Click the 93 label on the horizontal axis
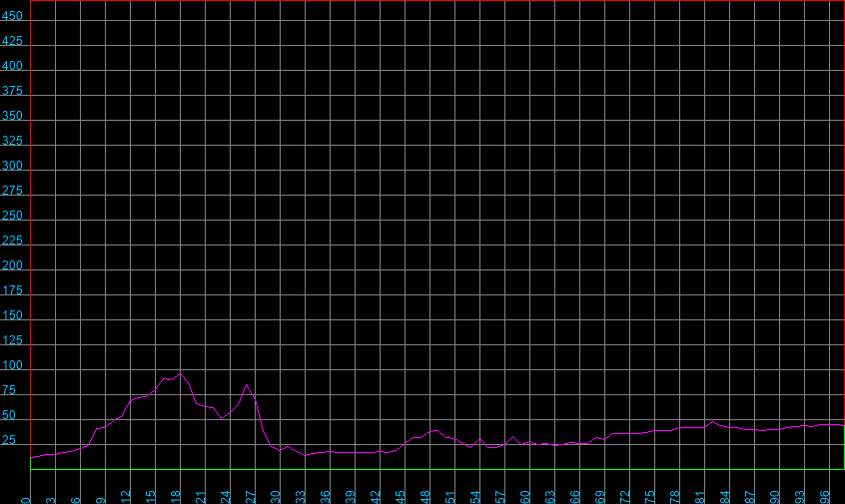 coord(800,497)
